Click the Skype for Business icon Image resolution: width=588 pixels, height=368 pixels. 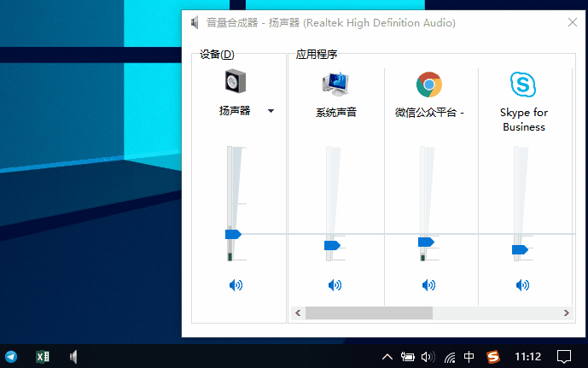(x=522, y=84)
